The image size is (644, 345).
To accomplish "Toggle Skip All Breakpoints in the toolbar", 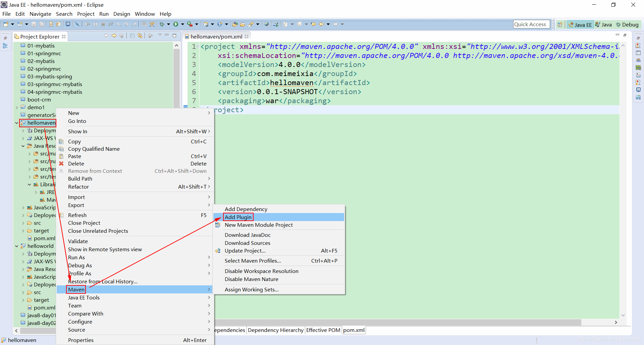I will [x=77, y=24].
